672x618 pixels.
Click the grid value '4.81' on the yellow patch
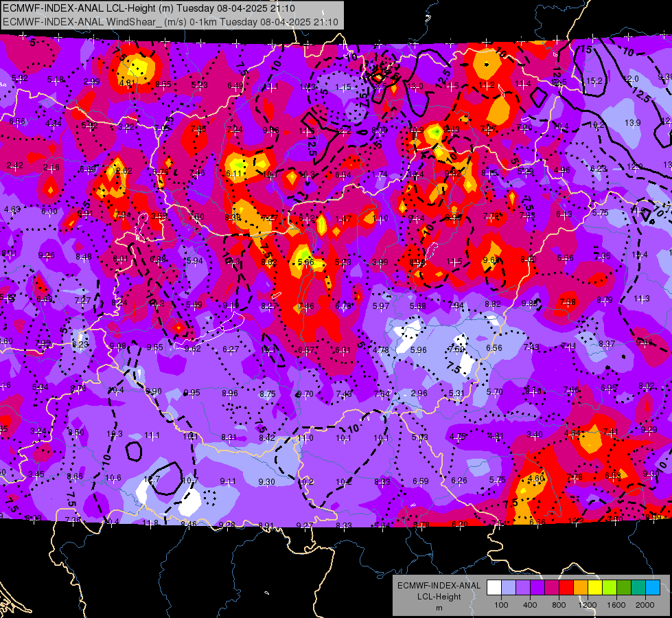click(x=128, y=83)
